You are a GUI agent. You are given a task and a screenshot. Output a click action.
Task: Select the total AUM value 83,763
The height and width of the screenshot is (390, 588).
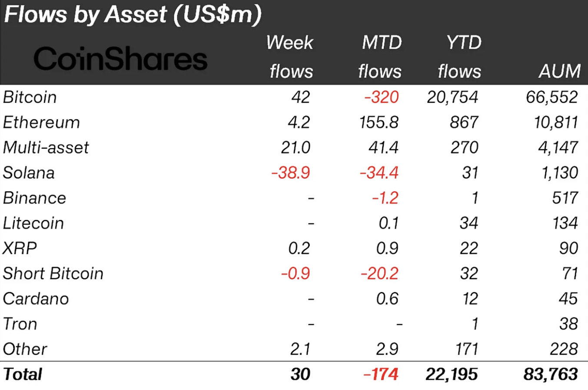click(x=551, y=374)
